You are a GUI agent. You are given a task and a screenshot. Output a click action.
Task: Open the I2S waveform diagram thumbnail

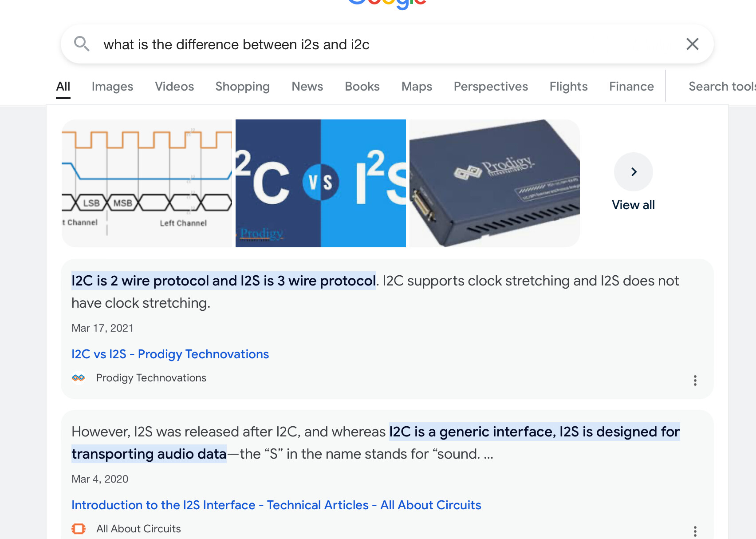[x=147, y=183]
